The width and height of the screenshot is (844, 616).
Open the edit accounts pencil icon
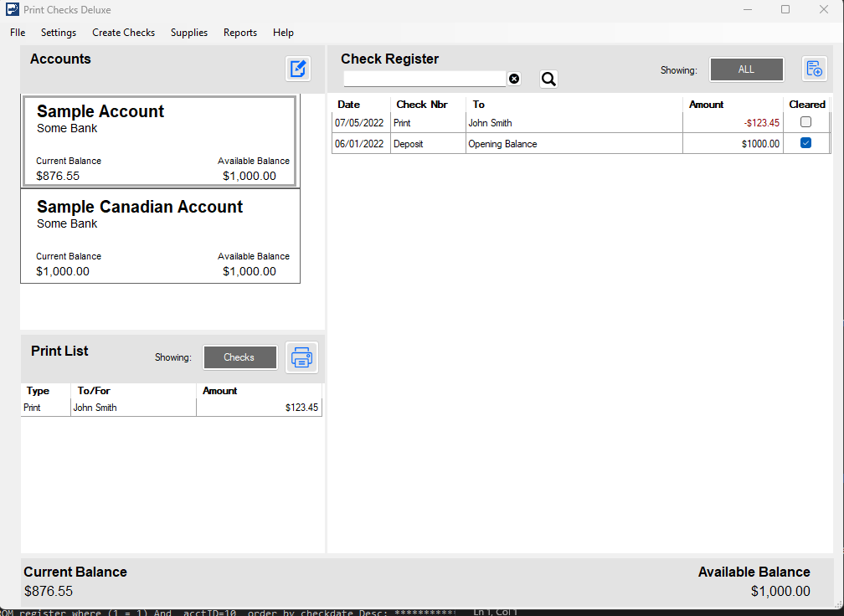point(298,68)
